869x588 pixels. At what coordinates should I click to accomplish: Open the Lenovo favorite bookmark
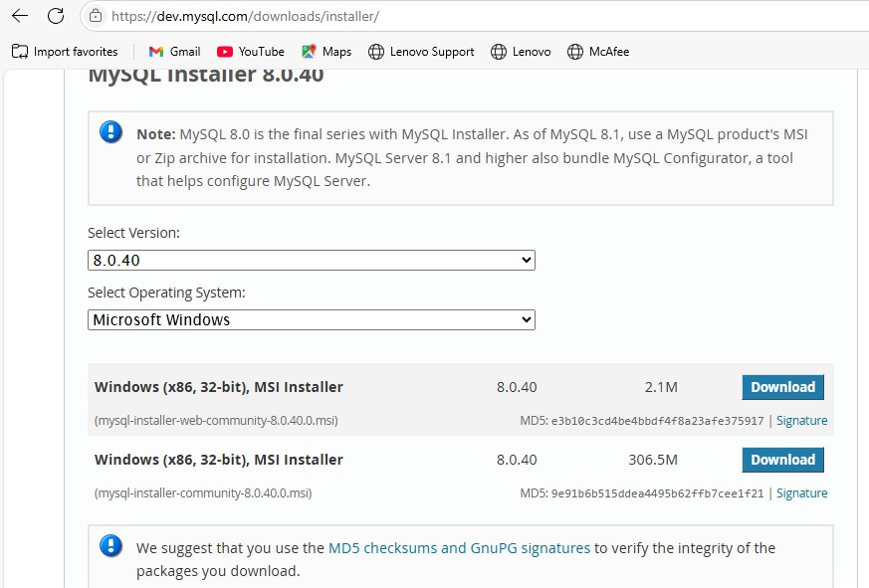pyautogui.click(x=521, y=52)
